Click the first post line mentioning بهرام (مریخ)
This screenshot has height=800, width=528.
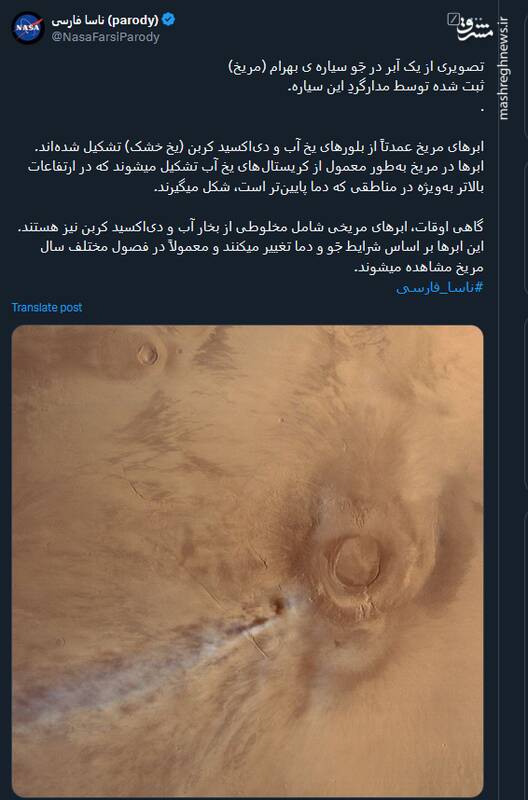pyautogui.click(x=356, y=67)
